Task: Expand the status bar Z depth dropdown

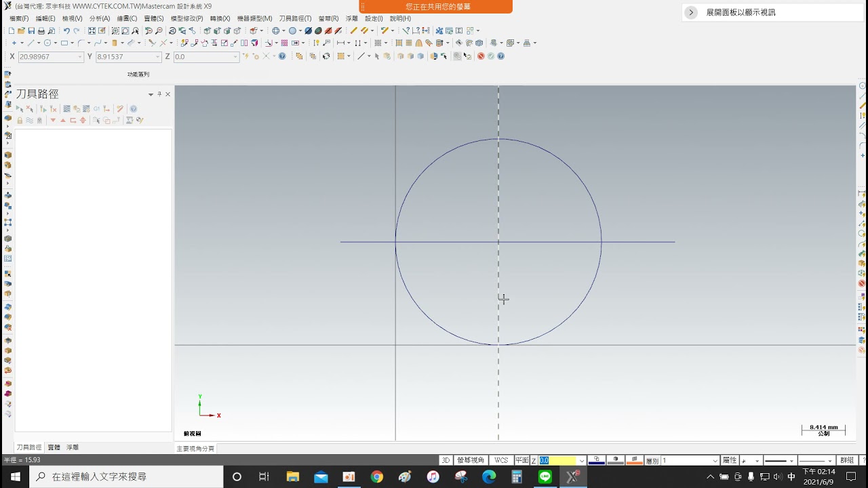Action: pos(582,461)
